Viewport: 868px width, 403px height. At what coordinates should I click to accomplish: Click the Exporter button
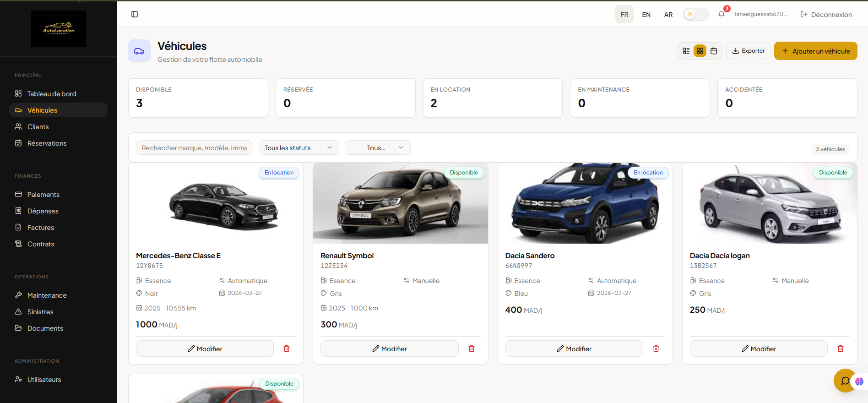pos(748,51)
